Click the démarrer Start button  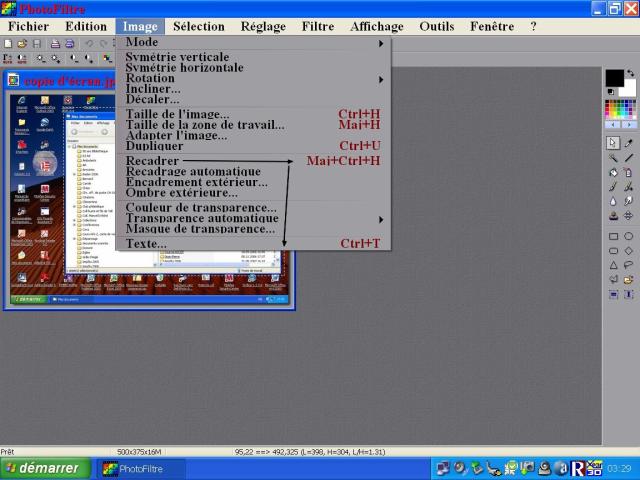(x=45, y=469)
